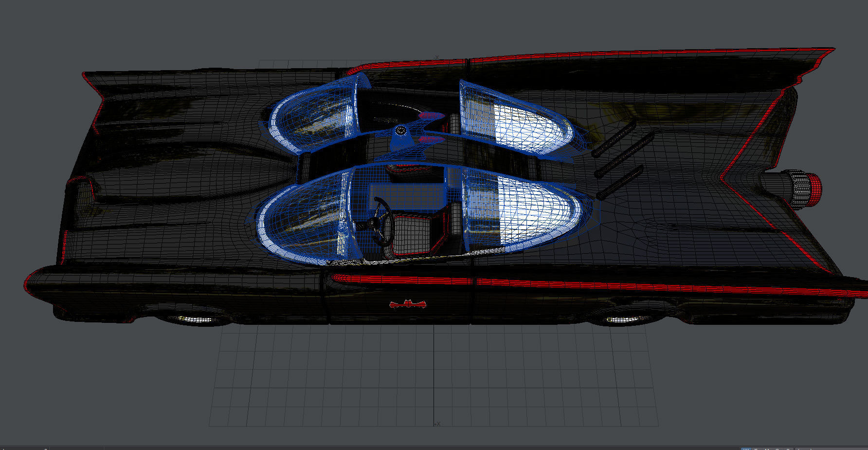Select the red bat emblem on the door
868x450 pixels.
408,304
